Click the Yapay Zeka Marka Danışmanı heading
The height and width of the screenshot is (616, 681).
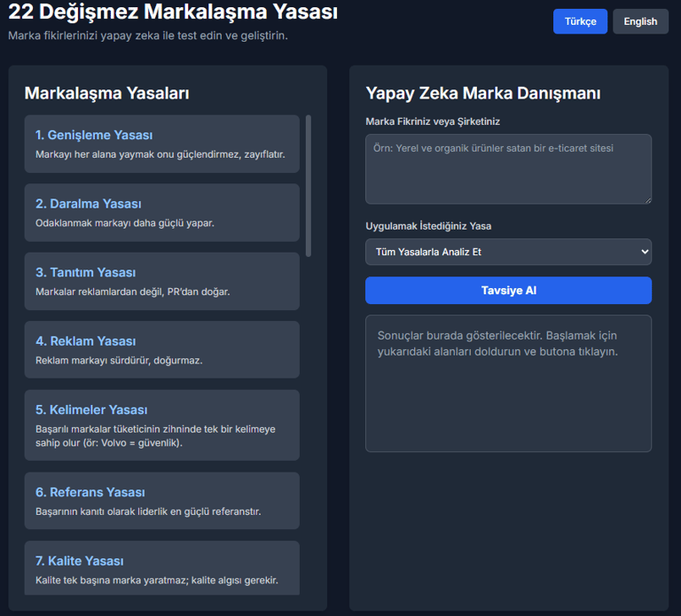(x=483, y=93)
